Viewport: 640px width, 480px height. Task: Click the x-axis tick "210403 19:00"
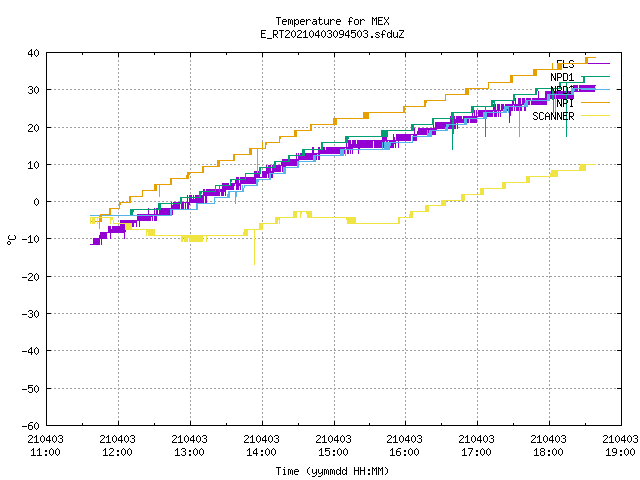click(x=620, y=446)
